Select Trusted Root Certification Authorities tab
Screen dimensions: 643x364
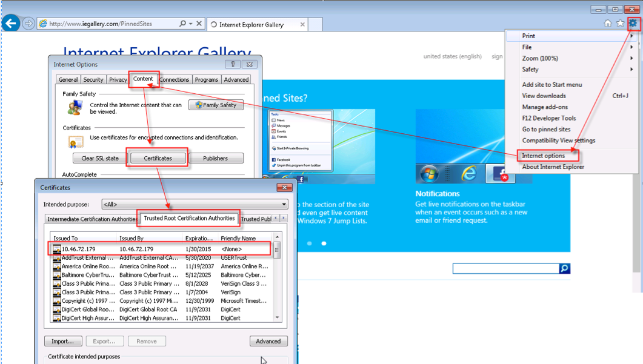pos(189,218)
